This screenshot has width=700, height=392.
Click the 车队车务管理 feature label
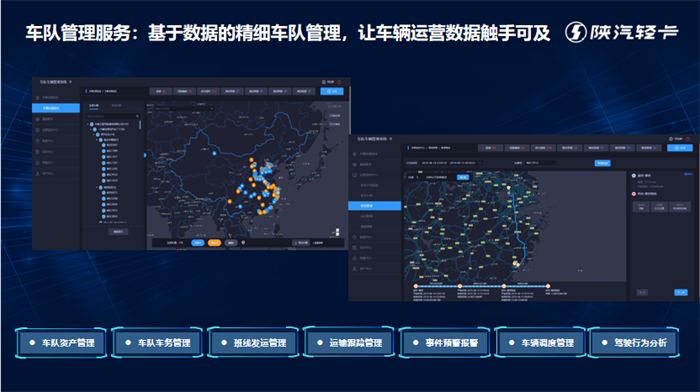[x=164, y=343]
